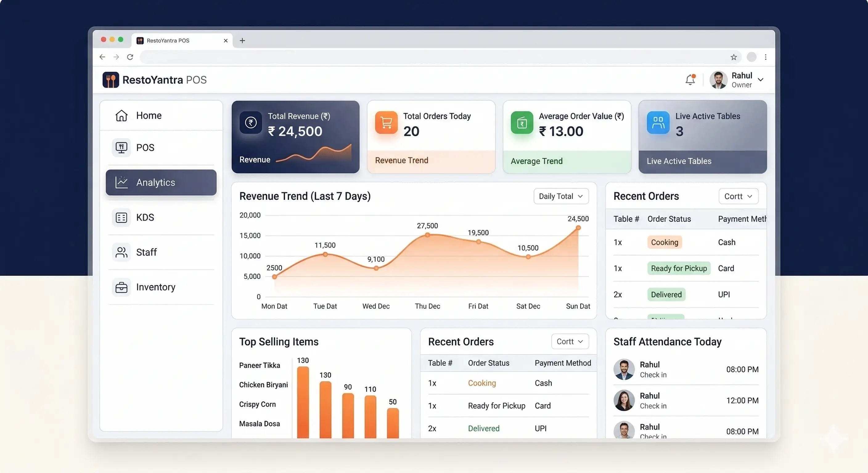The width and height of the screenshot is (868, 473).
Task: Open Inventory via the briefcase icon
Action: 122,287
